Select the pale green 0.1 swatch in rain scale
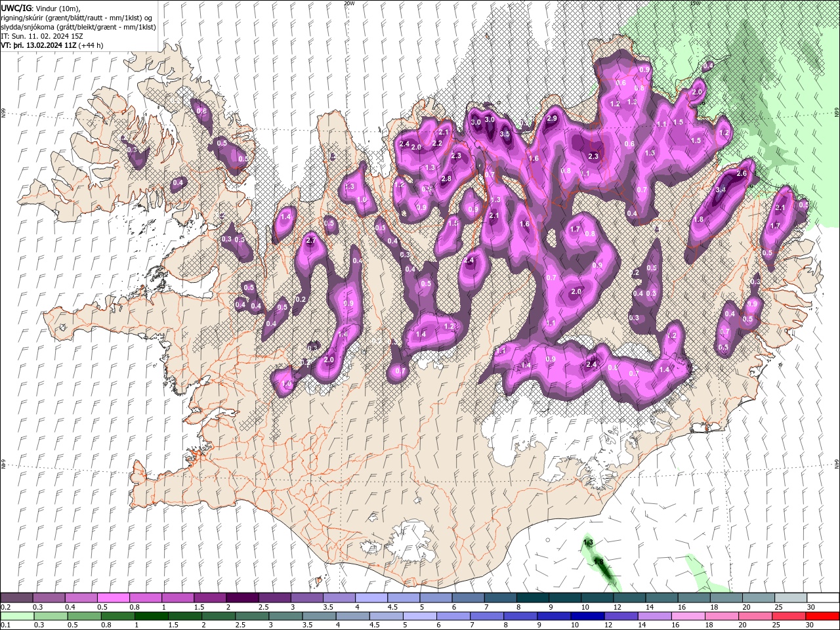Viewport: 840px width, 630px height. (x=17, y=616)
